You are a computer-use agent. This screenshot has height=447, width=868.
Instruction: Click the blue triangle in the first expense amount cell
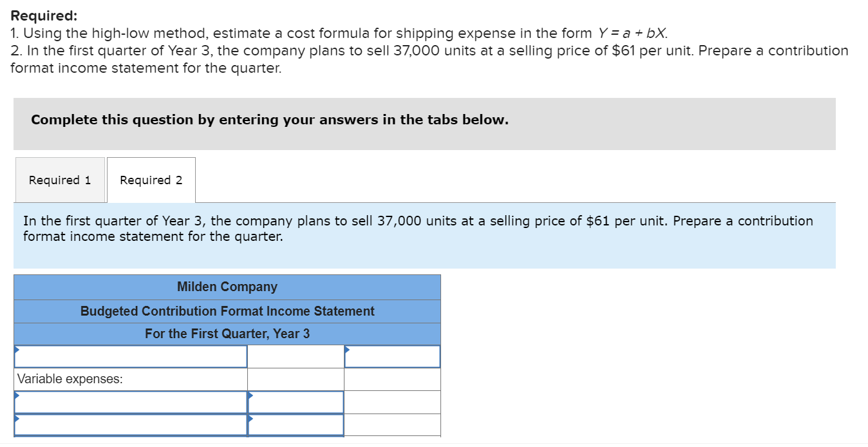pos(250,397)
